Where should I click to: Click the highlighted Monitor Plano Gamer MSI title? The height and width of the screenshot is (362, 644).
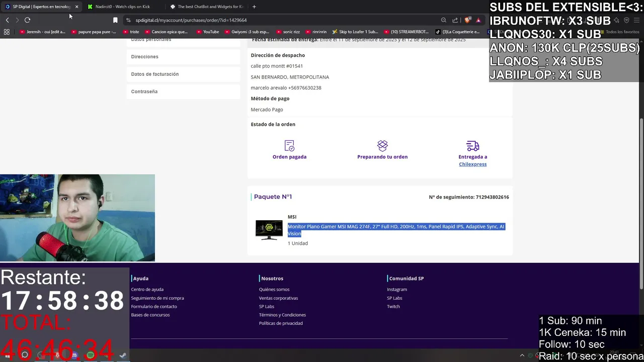[x=396, y=230]
